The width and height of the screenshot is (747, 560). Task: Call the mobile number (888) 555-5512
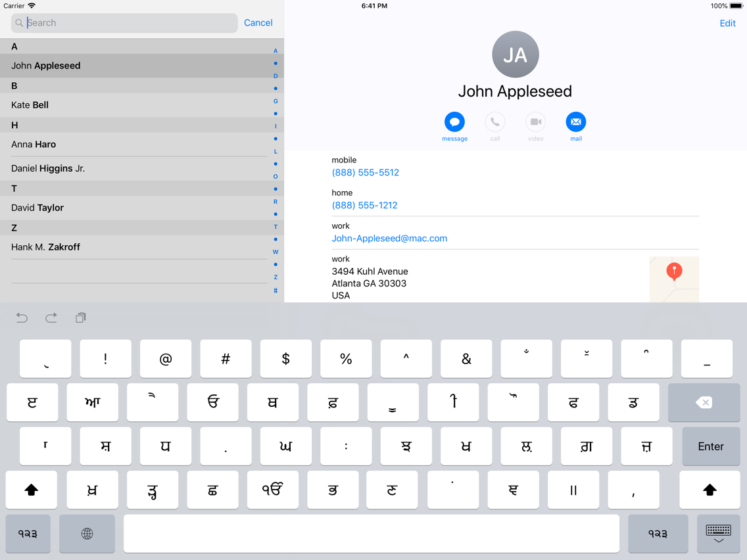pos(366,172)
